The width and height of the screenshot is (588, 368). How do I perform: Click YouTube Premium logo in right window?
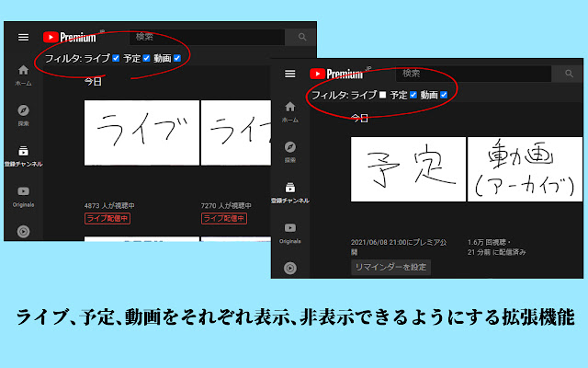pyautogui.click(x=336, y=74)
